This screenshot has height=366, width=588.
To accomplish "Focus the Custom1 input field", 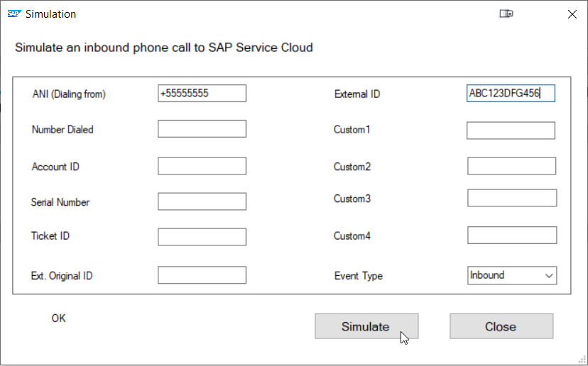I will pyautogui.click(x=511, y=131).
